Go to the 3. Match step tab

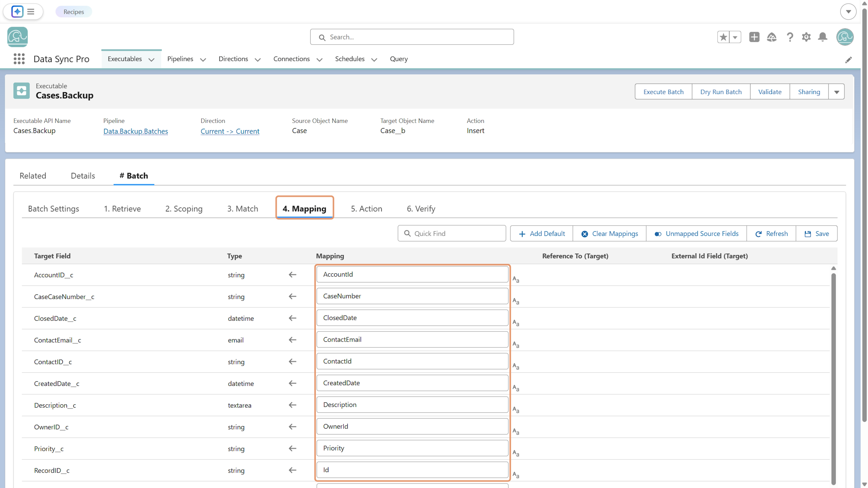pos(243,209)
